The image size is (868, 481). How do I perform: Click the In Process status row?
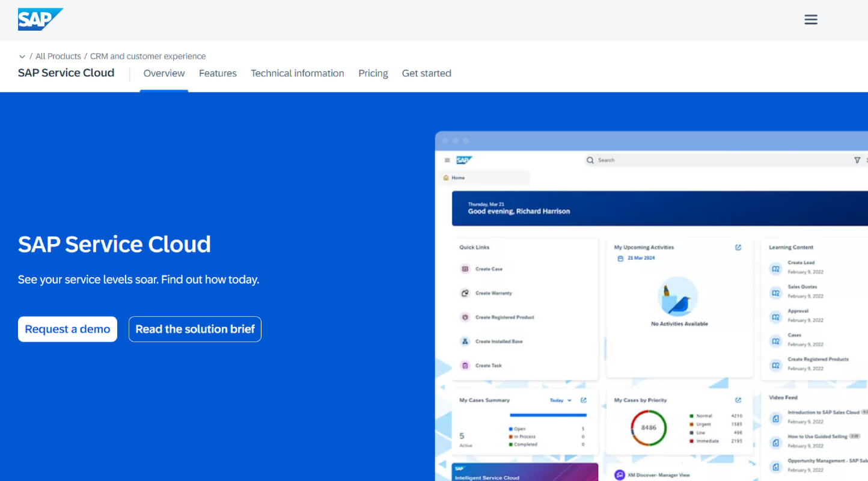[546, 437]
